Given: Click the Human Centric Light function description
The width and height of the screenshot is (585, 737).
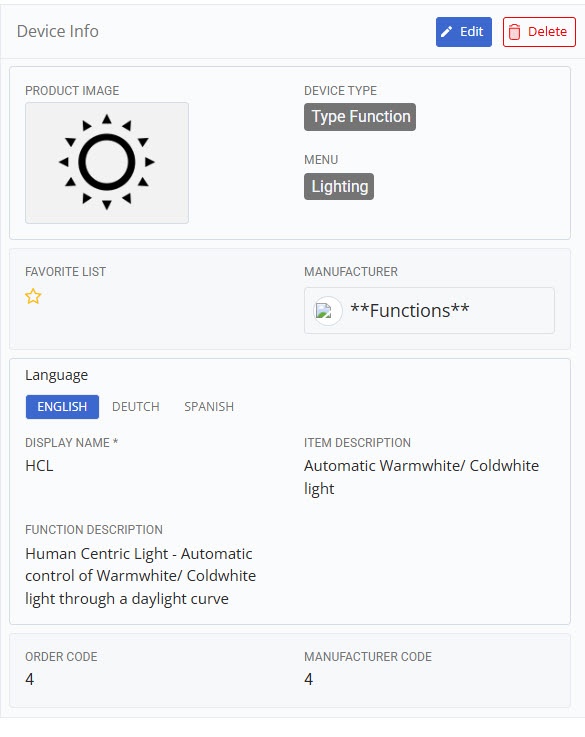Looking at the screenshot, I should [140, 576].
